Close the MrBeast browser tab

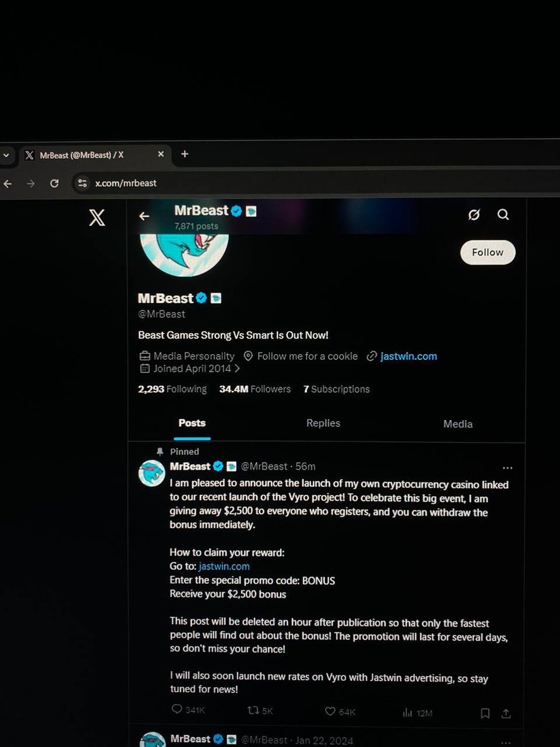click(161, 154)
